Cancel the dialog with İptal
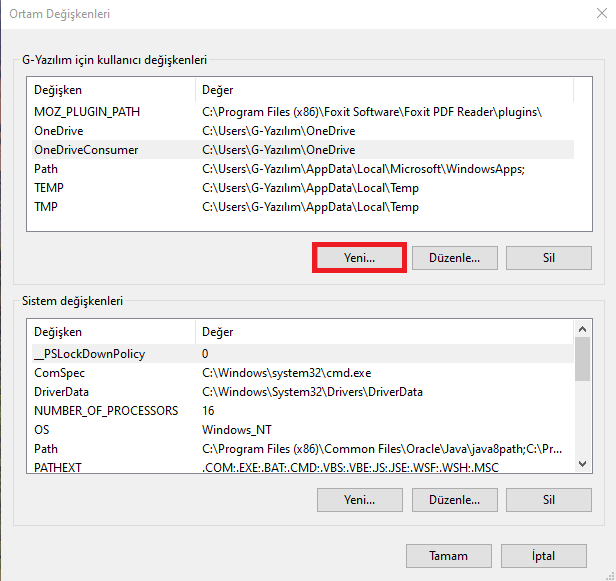The width and height of the screenshot is (616, 581). click(542, 556)
